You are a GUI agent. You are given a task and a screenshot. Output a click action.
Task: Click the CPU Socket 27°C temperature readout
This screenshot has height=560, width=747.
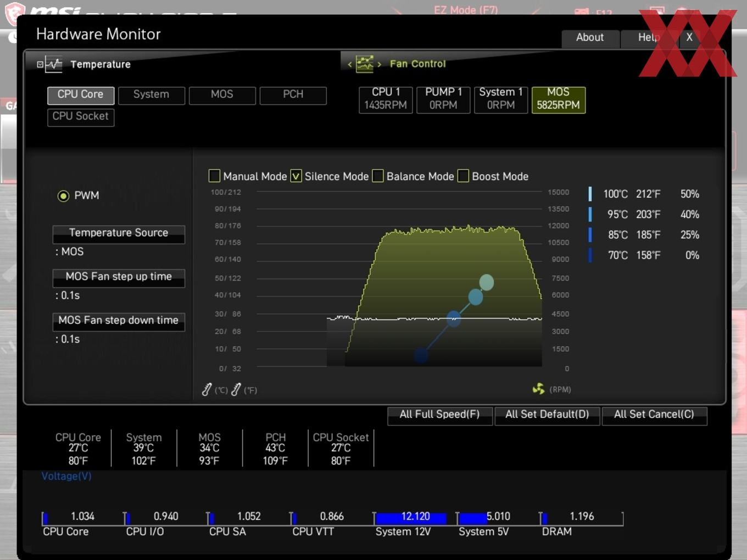pos(341,449)
